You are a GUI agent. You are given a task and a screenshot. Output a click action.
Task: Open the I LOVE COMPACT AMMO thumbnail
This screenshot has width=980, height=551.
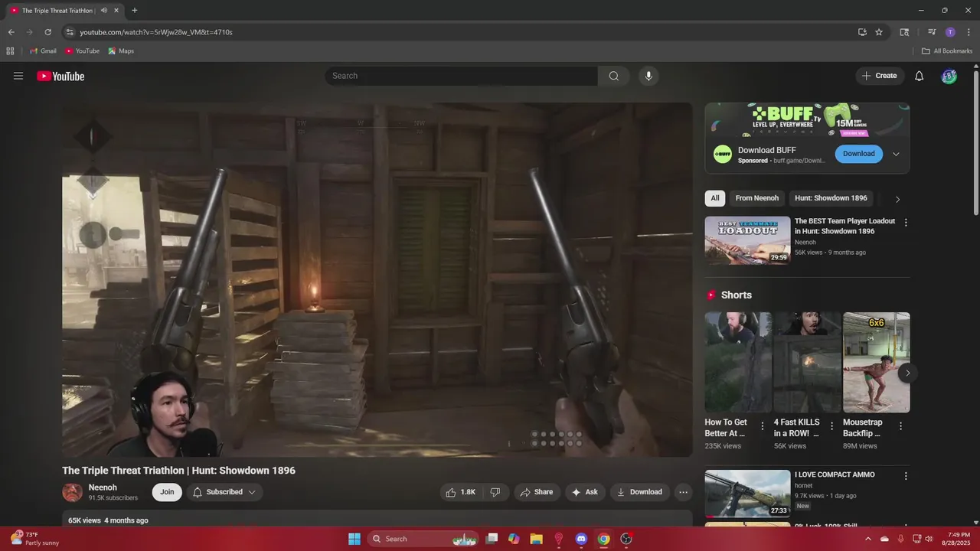[748, 494]
